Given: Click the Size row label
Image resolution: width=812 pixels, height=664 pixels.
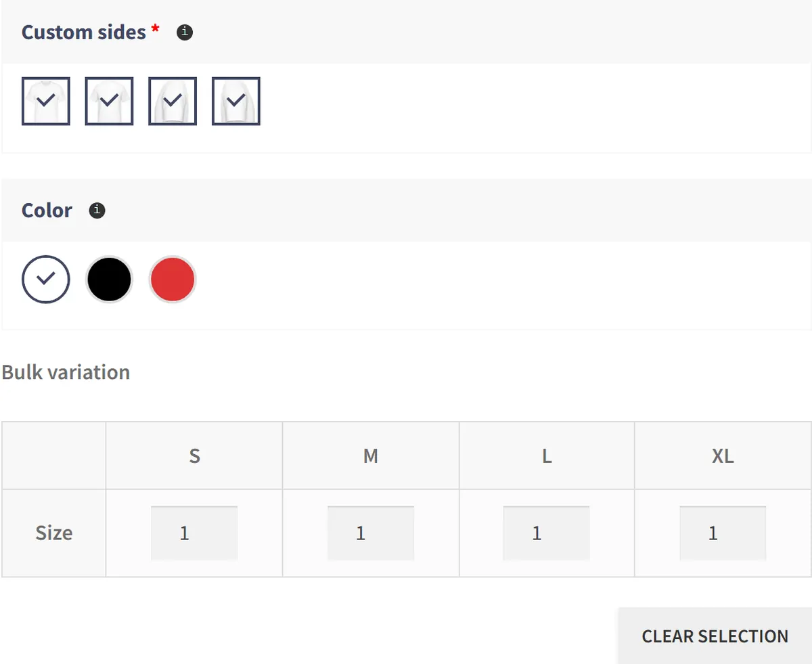Looking at the screenshot, I should point(54,533).
